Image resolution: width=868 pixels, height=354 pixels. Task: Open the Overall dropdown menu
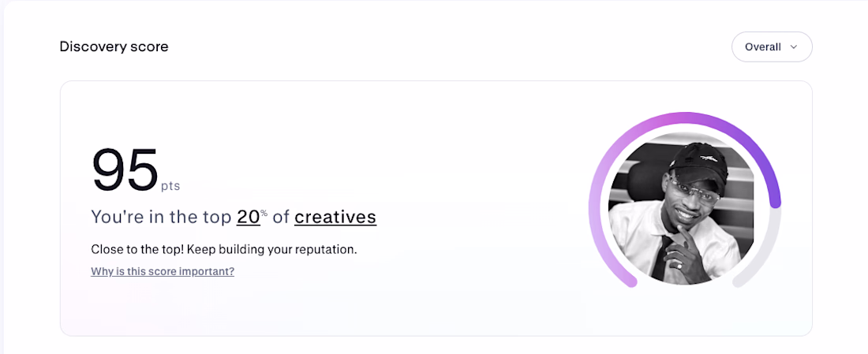pyautogui.click(x=771, y=47)
